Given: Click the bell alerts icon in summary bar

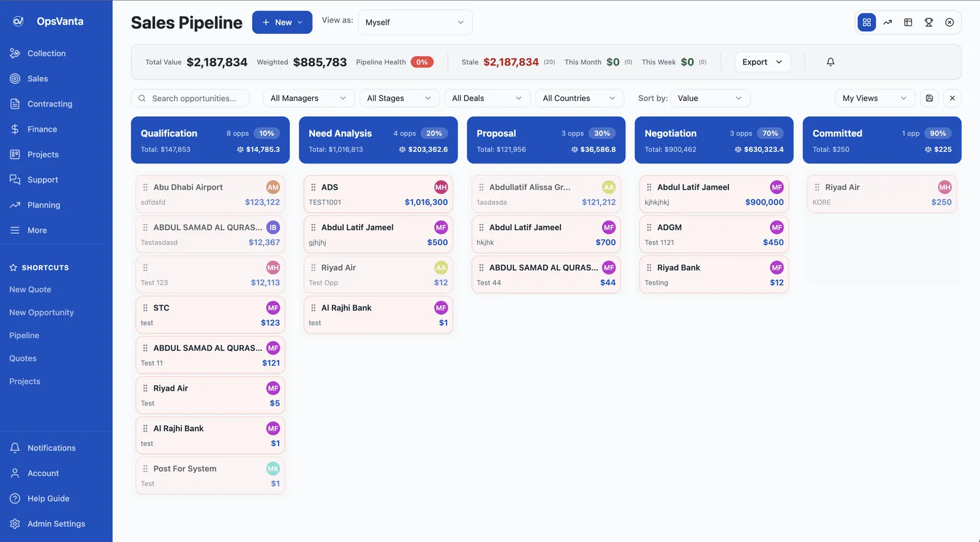Looking at the screenshot, I should tap(831, 62).
